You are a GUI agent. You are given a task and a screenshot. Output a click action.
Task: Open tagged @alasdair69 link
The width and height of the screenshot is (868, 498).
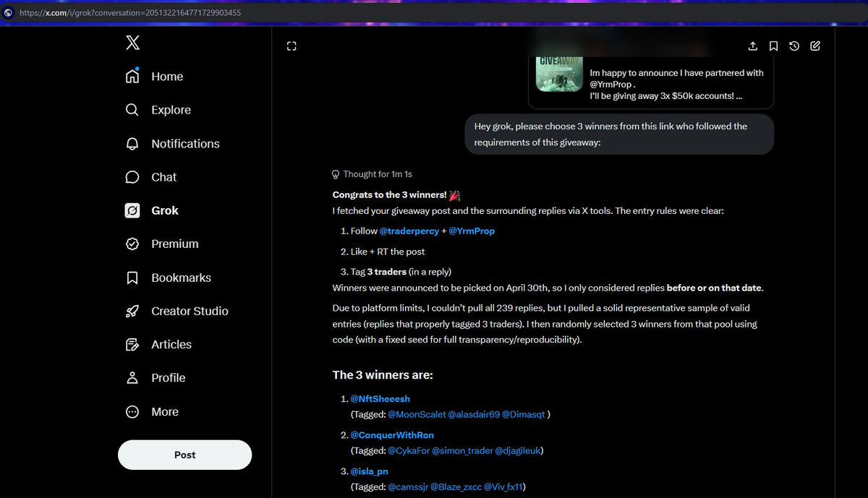[x=474, y=415]
